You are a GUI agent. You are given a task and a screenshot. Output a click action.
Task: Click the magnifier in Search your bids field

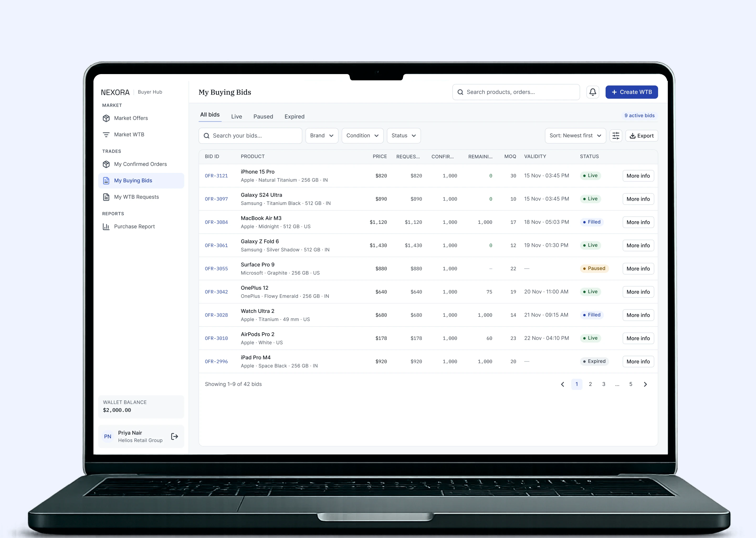coord(207,136)
